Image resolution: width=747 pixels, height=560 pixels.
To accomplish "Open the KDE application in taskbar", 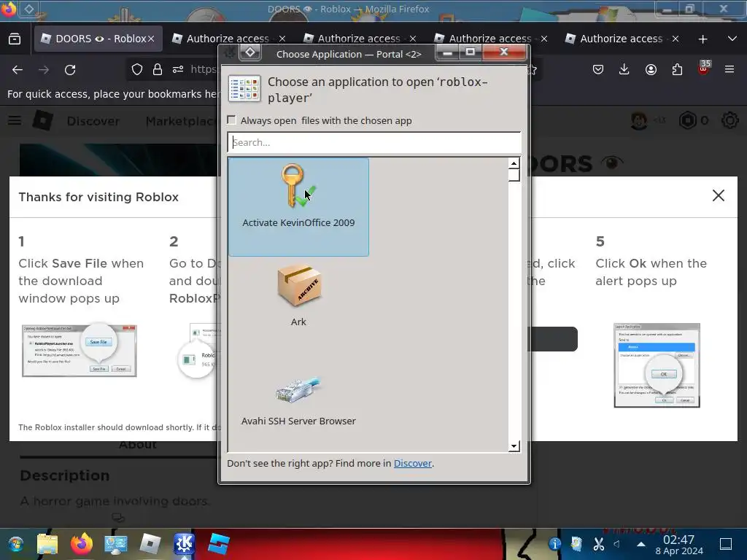I will [x=184, y=544].
